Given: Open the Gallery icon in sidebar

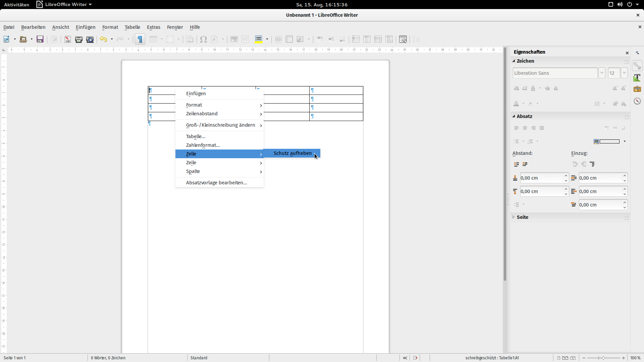Looking at the screenshot, I should pos(637,89).
